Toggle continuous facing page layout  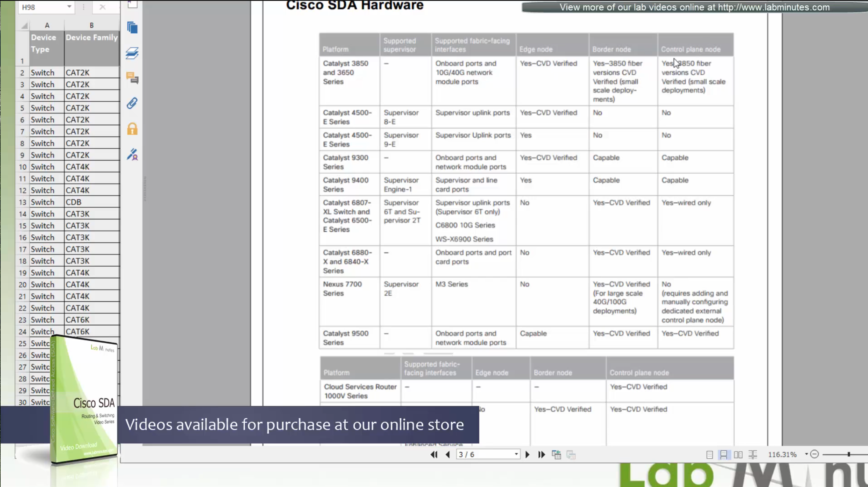[x=753, y=455]
